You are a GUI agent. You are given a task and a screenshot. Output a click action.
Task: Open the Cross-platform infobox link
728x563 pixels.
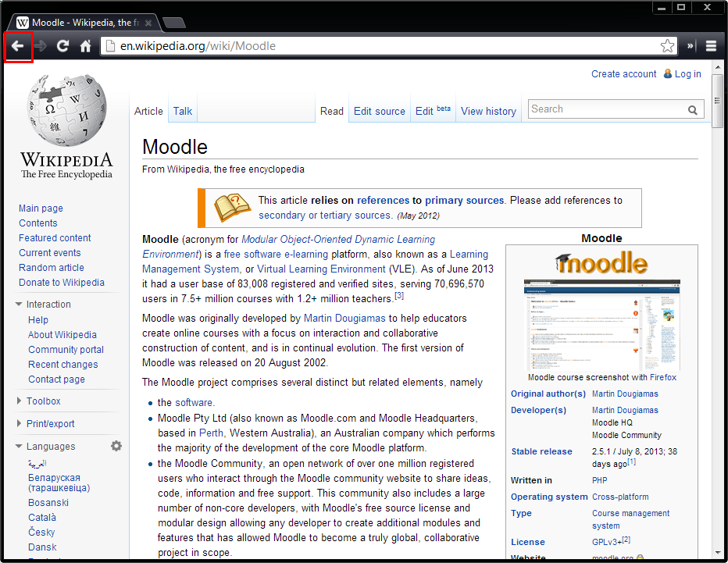coord(620,497)
